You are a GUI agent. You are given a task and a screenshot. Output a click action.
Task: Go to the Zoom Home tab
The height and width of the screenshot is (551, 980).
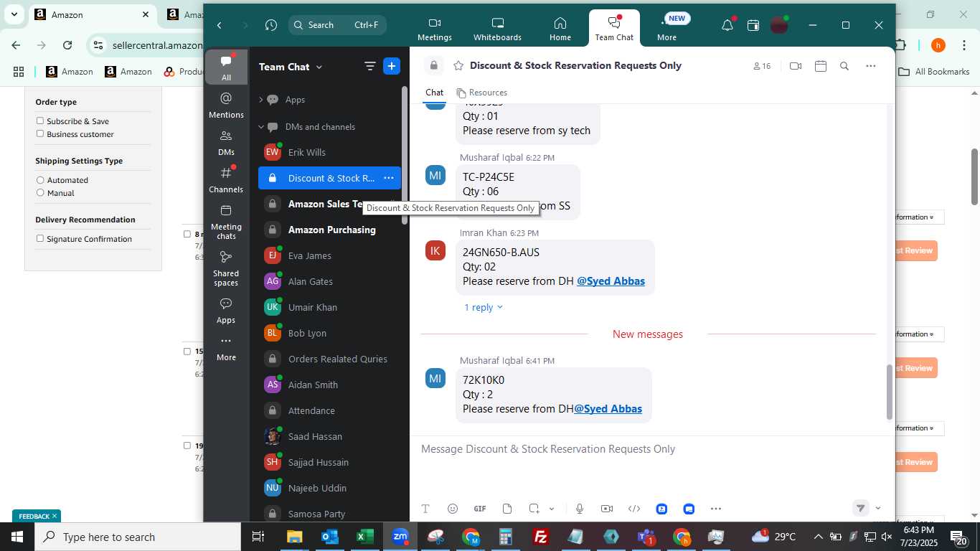560,29
